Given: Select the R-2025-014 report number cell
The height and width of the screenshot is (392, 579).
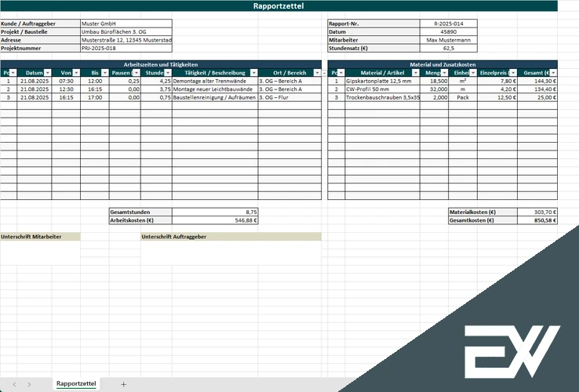Looking at the screenshot, I should (x=449, y=24).
